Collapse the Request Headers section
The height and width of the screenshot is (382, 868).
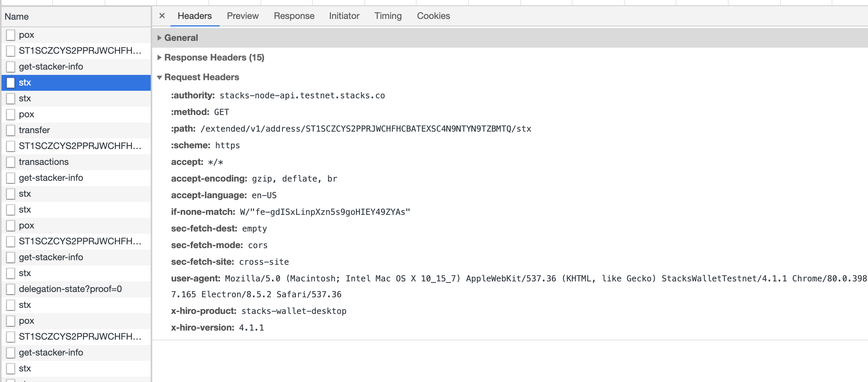(201, 77)
